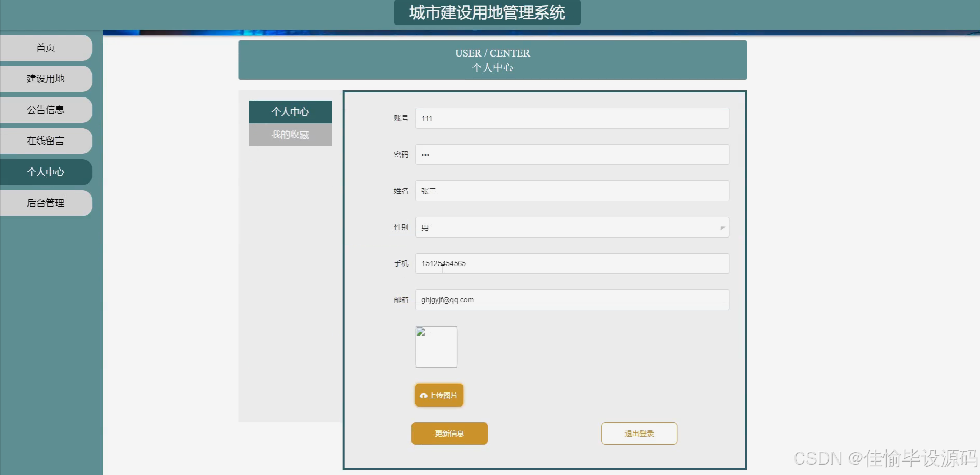Click the 邮箱 email field
Viewport: 980px width, 475px height.
pos(572,300)
